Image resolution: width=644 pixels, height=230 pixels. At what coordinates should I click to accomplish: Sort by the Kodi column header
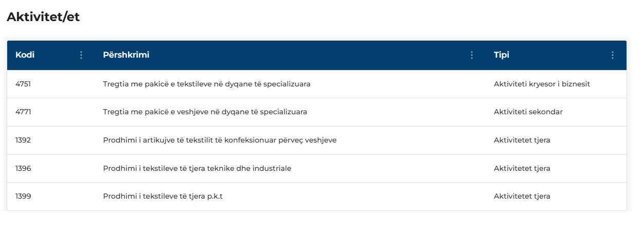(25, 55)
